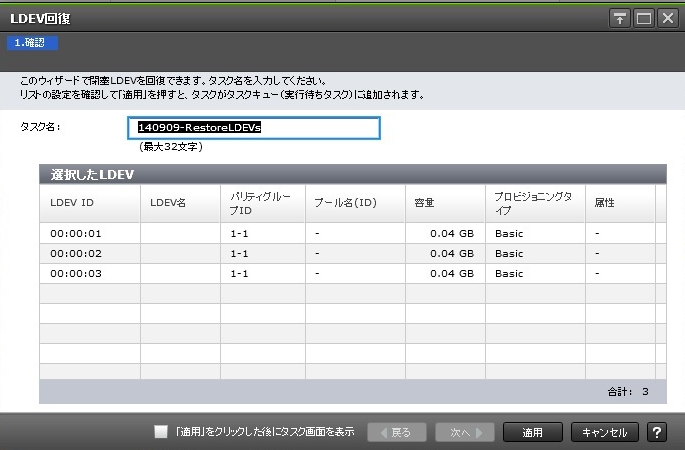Click parity group 1-1 in row 00:00:01
Image resolution: width=685 pixels, height=450 pixels.
pos(239,234)
